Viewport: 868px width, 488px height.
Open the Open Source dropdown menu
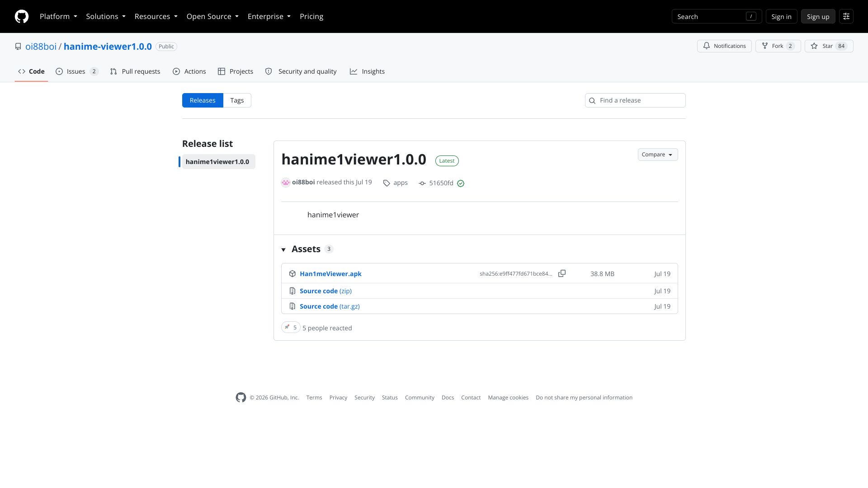[x=212, y=16]
